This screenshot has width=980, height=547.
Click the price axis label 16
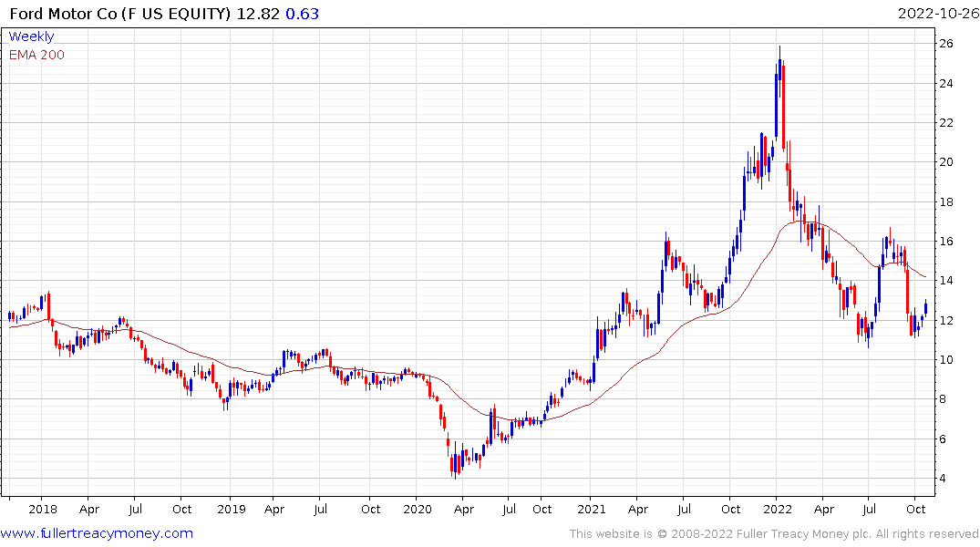point(946,242)
